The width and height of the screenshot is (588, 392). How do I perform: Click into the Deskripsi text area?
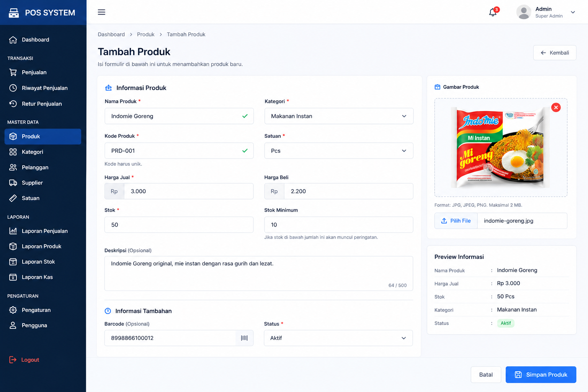(259, 274)
